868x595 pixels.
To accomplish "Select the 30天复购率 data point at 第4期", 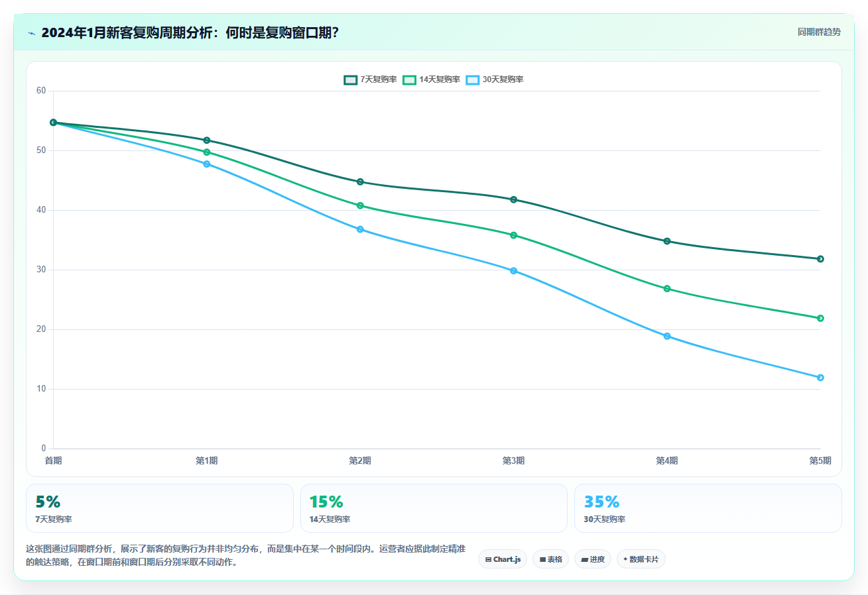I will click(x=667, y=337).
